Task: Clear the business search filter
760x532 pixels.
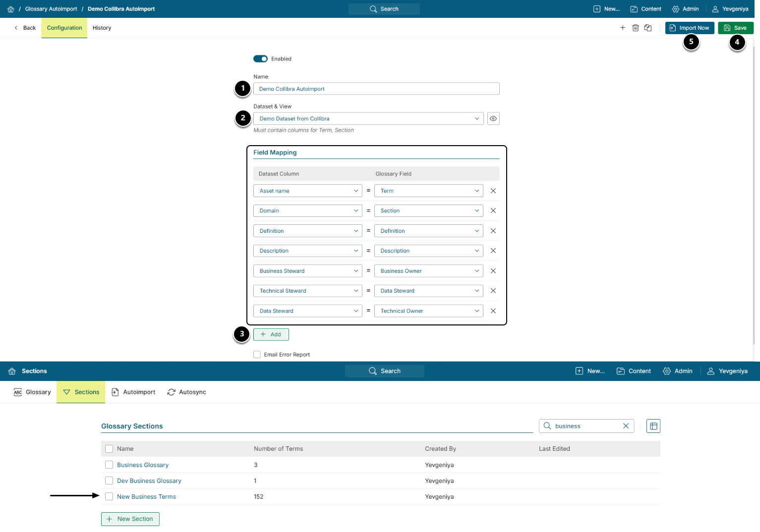Action: tap(626, 426)
